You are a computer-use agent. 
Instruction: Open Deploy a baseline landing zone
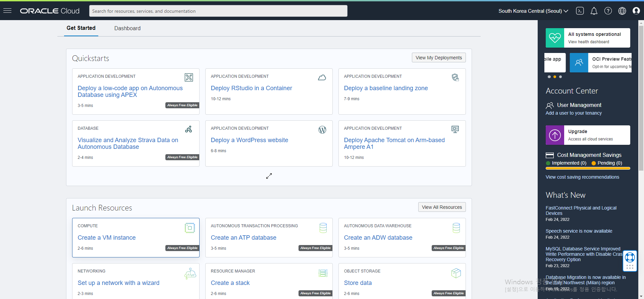386,88
